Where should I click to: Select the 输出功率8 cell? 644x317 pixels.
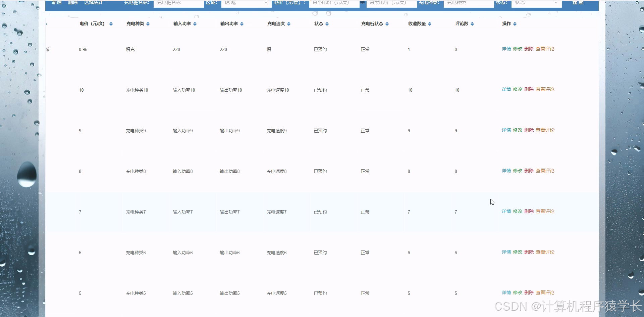click(x=230, y=171)
